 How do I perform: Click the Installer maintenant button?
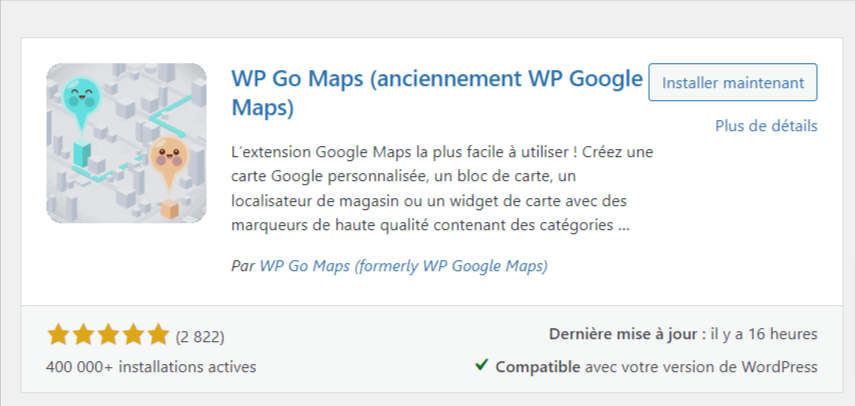(733, 83)
